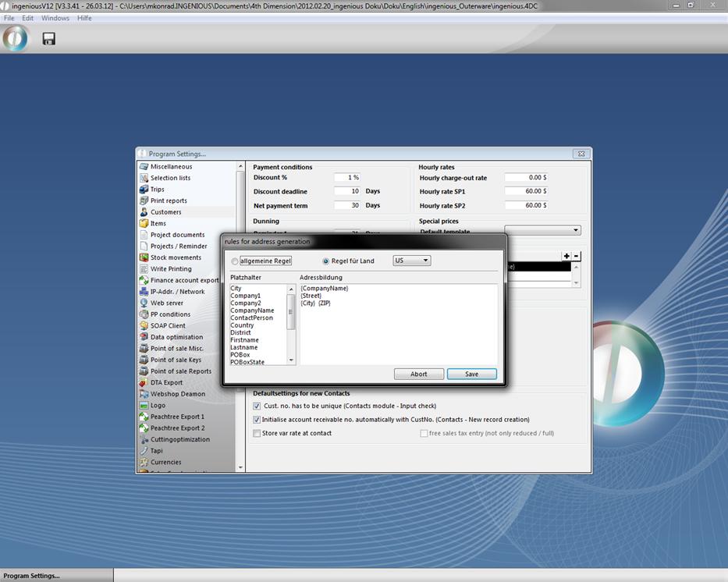The image size is (728, 582).
Task: Open the File menu
Action: pyautogui.click(x=9, y=18)
